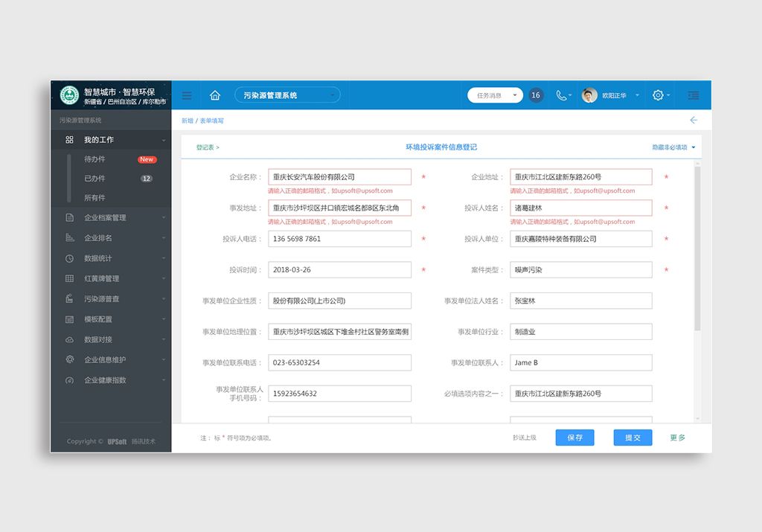Click the 我的工作 grid icon
The image size is (762, 532).
(x=69, y=140)
